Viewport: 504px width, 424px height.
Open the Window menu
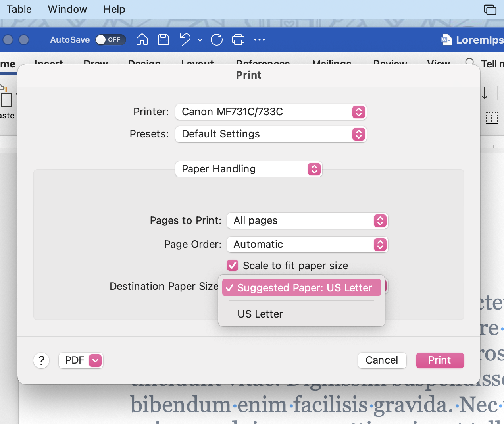point(67,9)
